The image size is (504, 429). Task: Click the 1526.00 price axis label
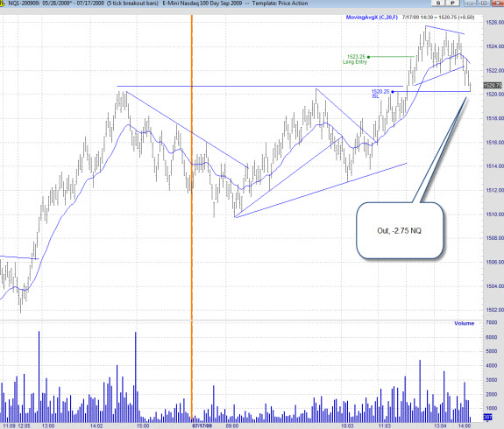[494, 23]
